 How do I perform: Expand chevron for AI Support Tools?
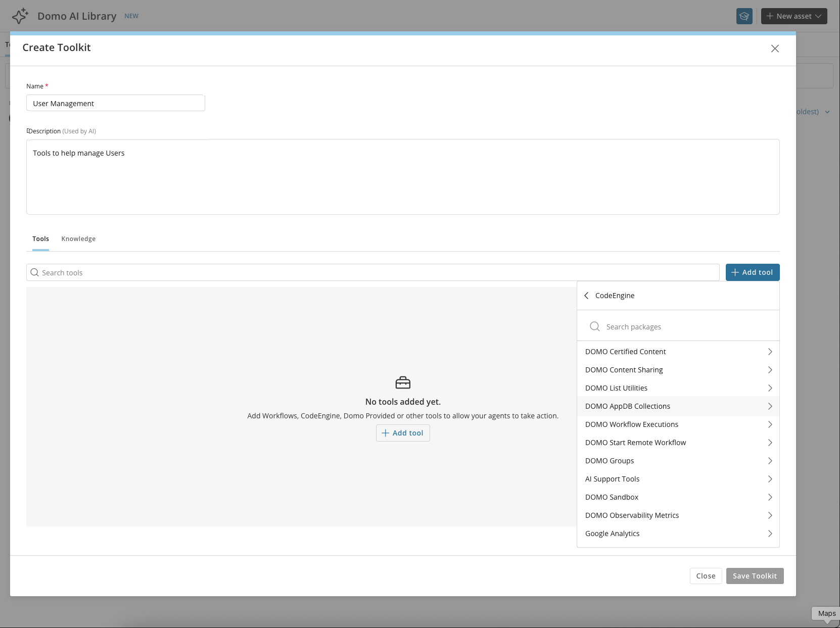770,479
